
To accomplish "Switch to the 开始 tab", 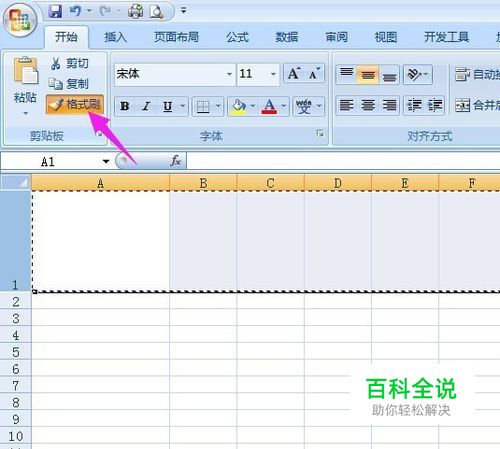I will [x=66, y=37].
